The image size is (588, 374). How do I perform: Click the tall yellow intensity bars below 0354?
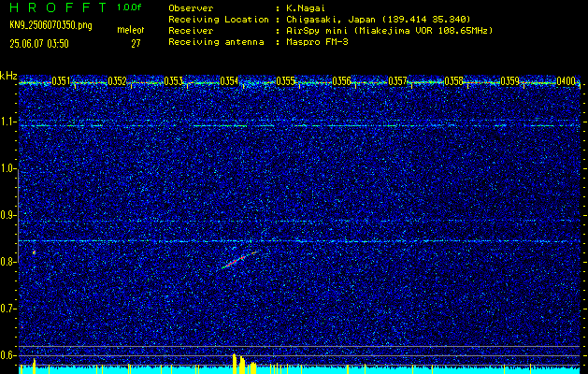coord(245,364)
